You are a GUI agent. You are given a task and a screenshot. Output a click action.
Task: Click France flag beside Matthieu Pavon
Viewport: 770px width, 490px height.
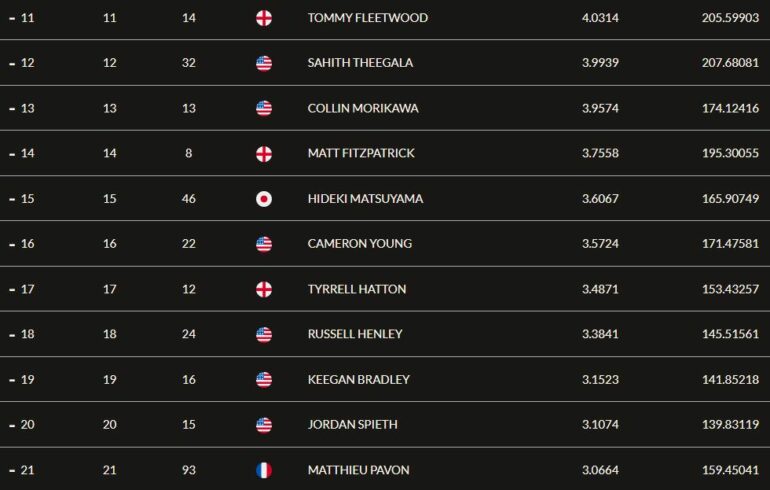coord(264,470)
